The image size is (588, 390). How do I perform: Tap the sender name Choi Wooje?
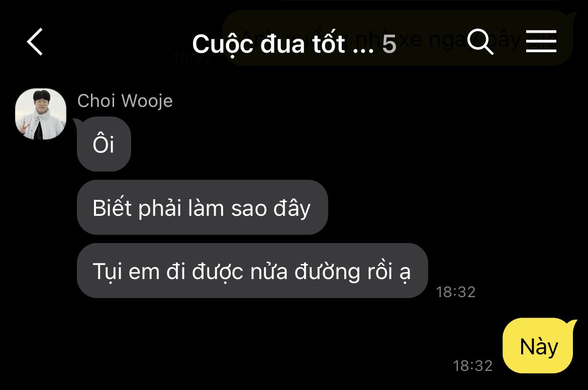click(125, 101)
